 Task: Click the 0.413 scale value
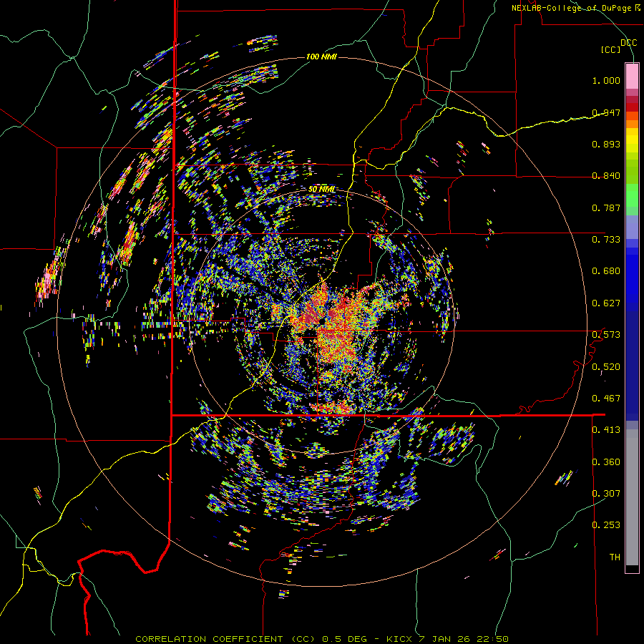(606, 430)
